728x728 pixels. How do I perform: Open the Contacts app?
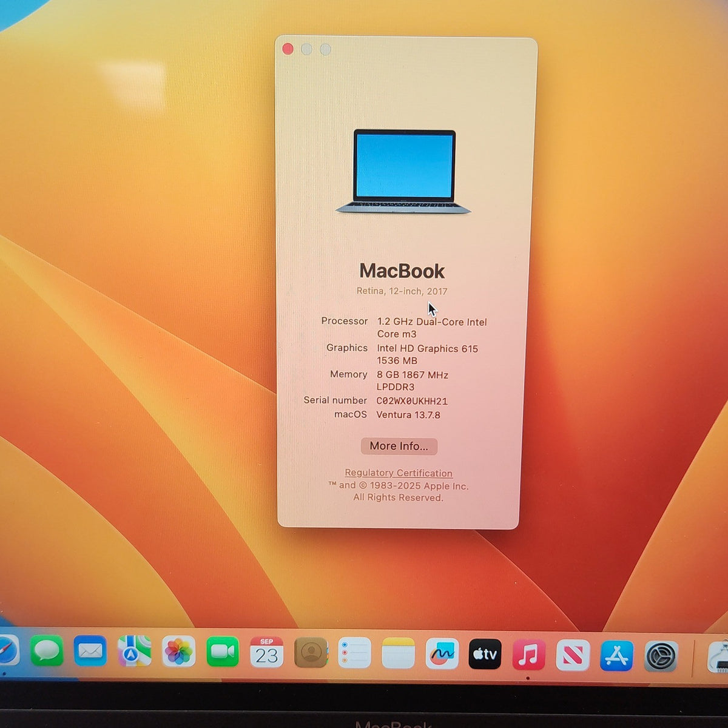311,653
